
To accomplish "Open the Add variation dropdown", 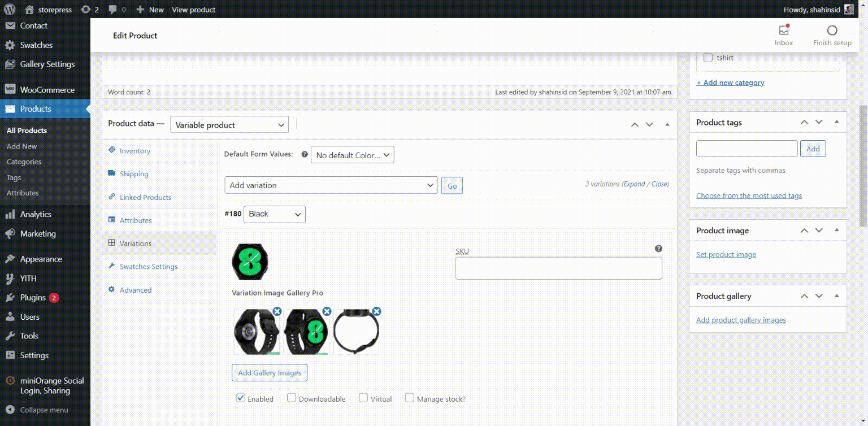I will click(x=331, y=185).
